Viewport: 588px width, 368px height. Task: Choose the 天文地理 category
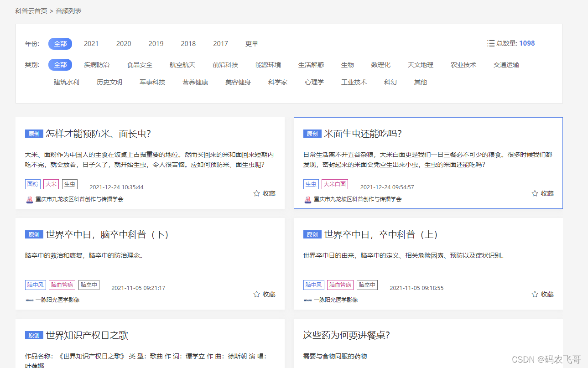click(421, 65)
